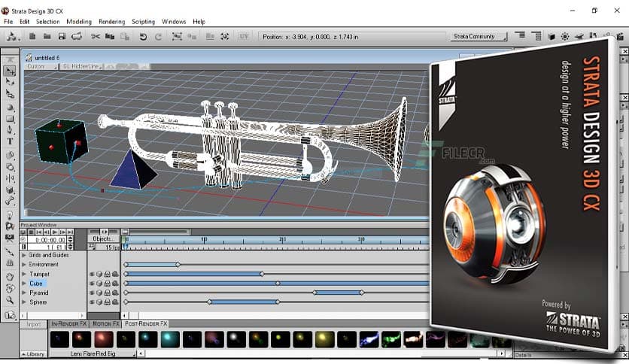The image size is (629, 364).
Task: Toggle Cube visibility eye icon
Action: (92, 284)
